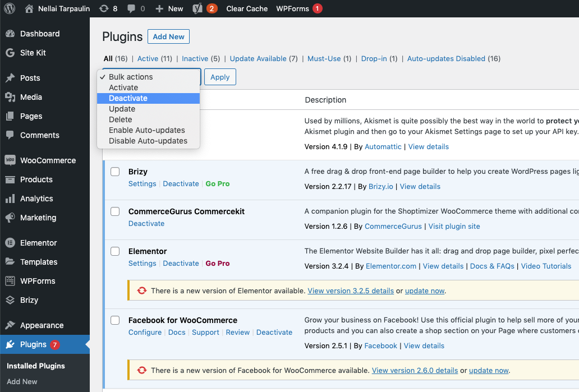This screenshot has width=579, height=392.
Task: Choose Enable Auto-updates from bulk actions
Action: (148, 130)
